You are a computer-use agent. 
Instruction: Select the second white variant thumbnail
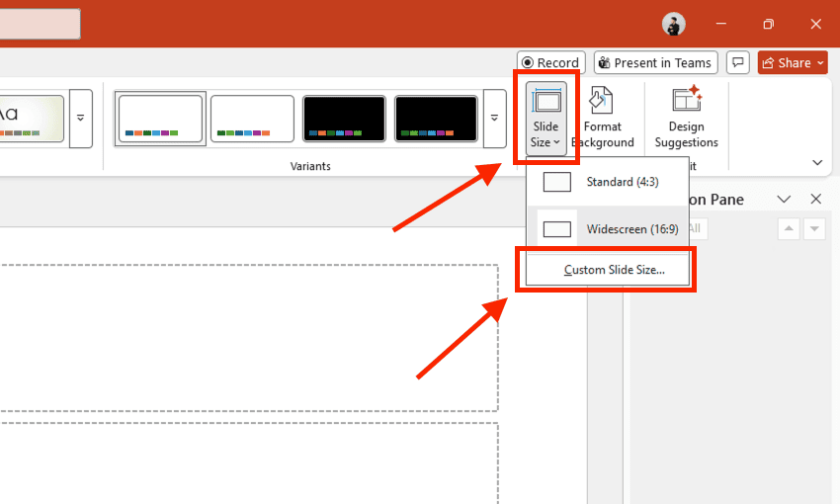click(252, 119)
